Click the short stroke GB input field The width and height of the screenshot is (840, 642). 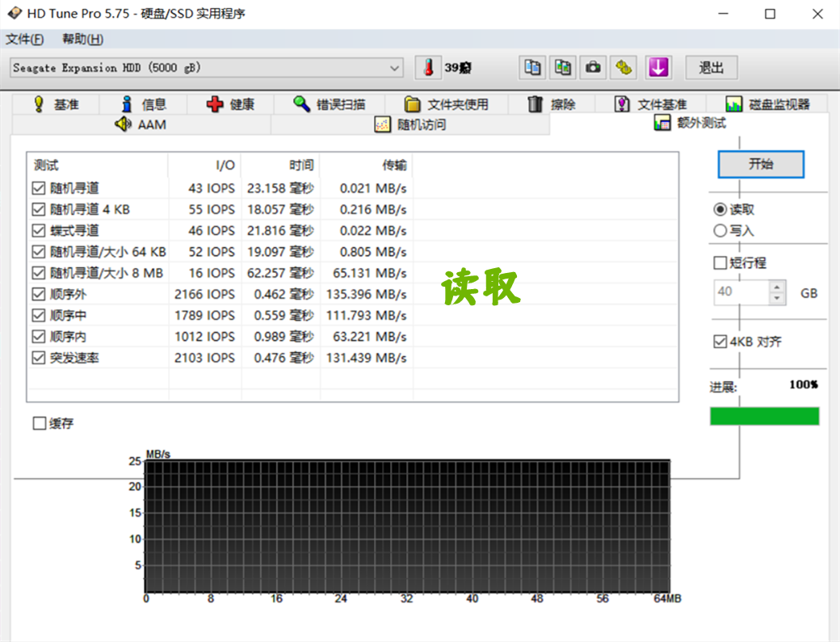741,292
